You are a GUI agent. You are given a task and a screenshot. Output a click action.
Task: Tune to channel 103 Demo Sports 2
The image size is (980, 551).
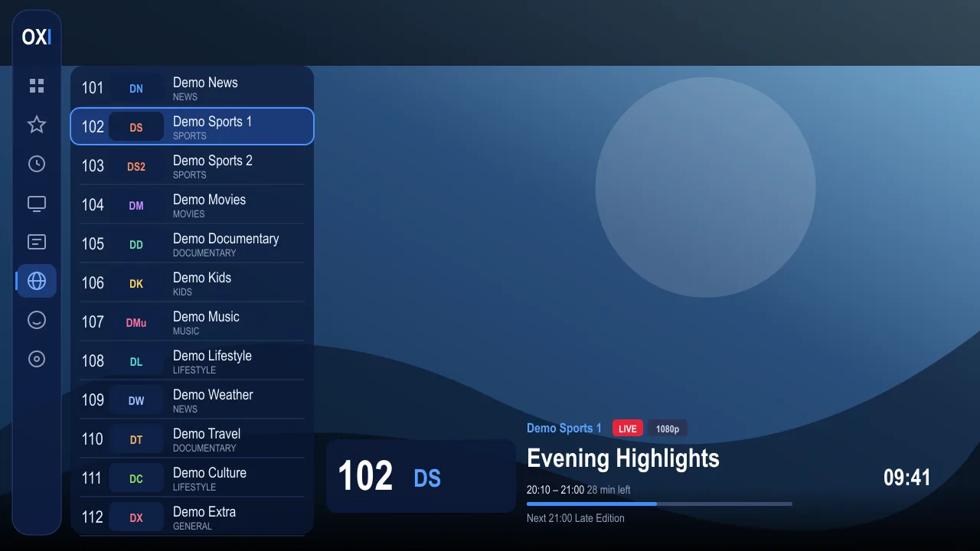pyautogui.click(x=192, y=165)
